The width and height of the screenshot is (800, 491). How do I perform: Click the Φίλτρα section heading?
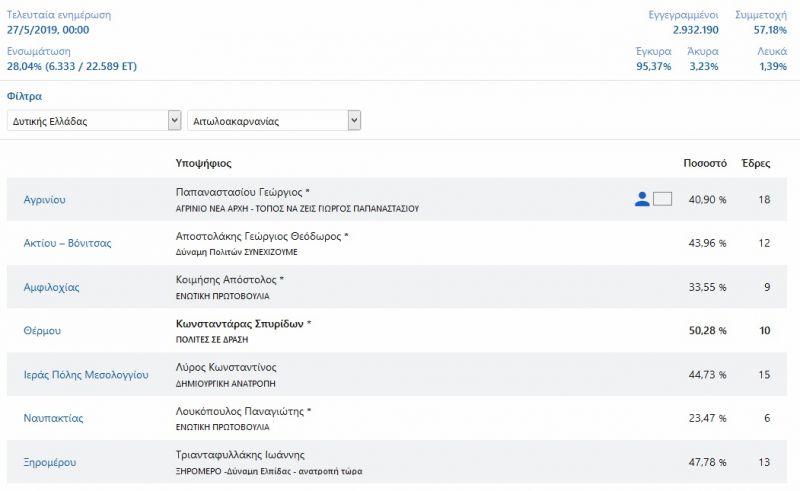(x=24, y=96)
